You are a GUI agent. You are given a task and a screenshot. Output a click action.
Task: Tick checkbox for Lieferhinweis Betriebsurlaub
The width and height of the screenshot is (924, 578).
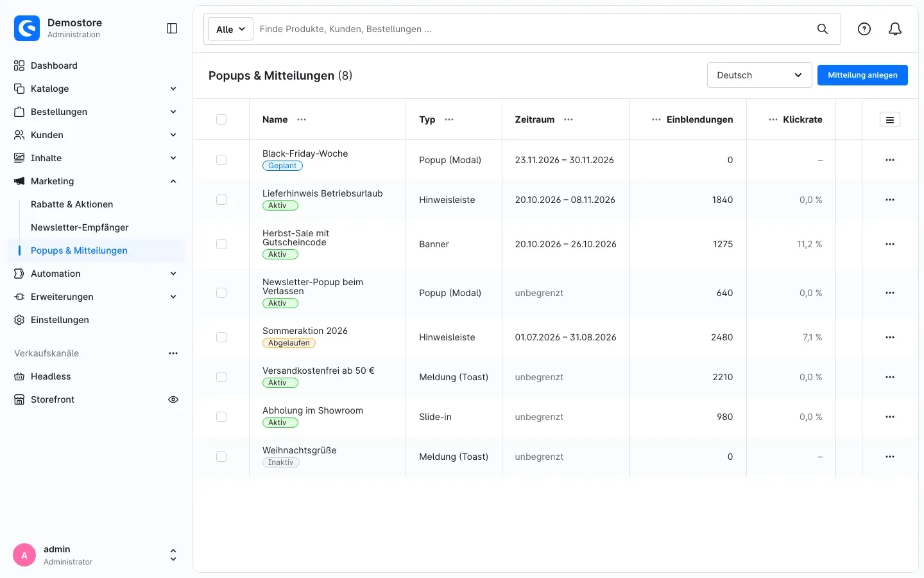pos(221,200)
